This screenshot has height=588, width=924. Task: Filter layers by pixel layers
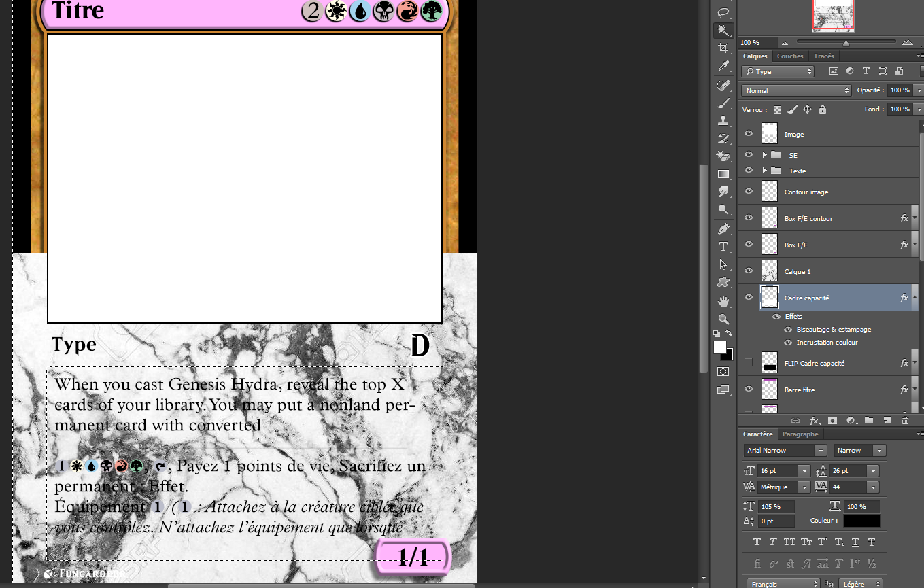[834, 71]
